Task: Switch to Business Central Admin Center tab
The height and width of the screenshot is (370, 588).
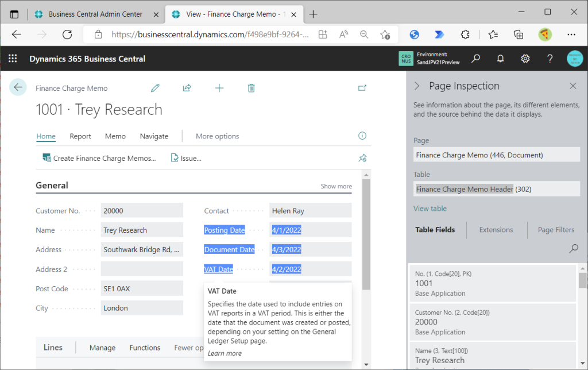Action: [95, 14]
